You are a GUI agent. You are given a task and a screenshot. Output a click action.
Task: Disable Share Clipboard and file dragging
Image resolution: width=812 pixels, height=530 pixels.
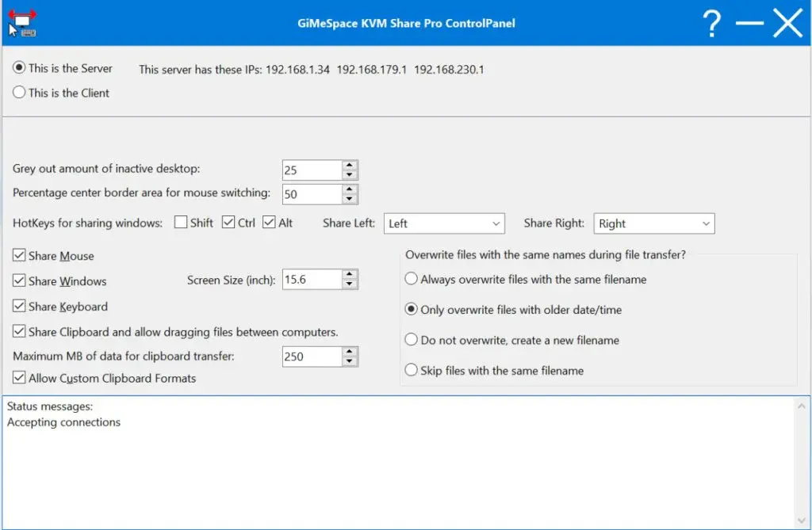click(x=19, y=331)
